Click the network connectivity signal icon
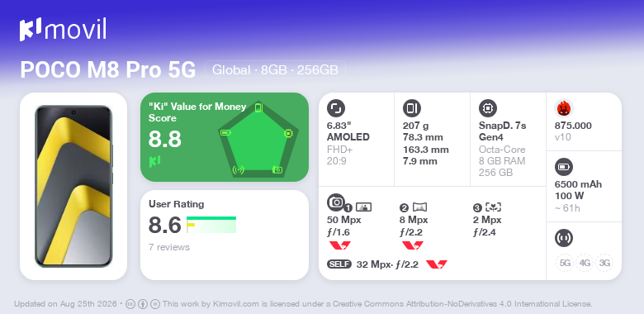The width and height of the screenshot is (644, 314). coord(563,238)
